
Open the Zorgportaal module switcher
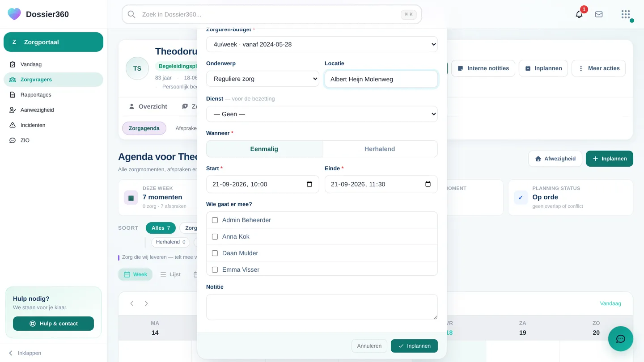click(x=53, y=42)
